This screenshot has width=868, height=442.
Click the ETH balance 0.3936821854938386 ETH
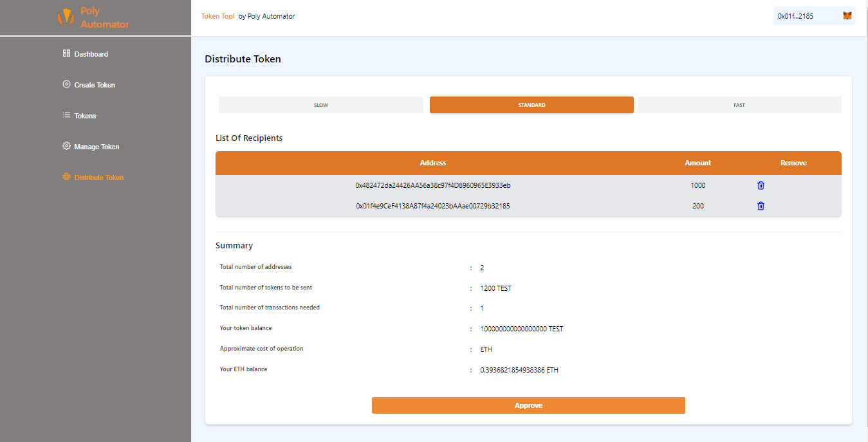(519, 370)
